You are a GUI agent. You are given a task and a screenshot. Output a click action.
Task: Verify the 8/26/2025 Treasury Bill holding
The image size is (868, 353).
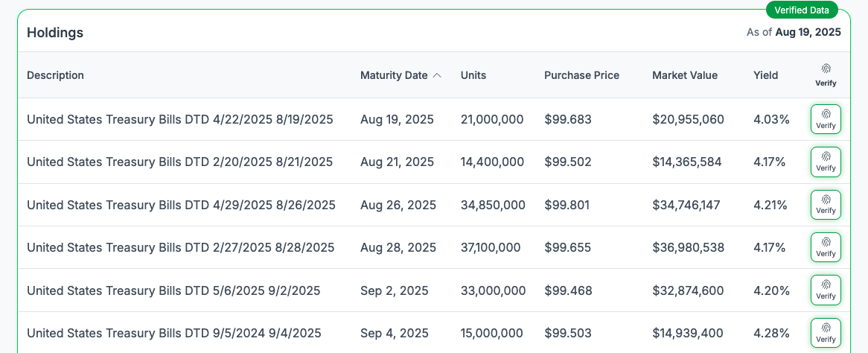coord(826,205)
